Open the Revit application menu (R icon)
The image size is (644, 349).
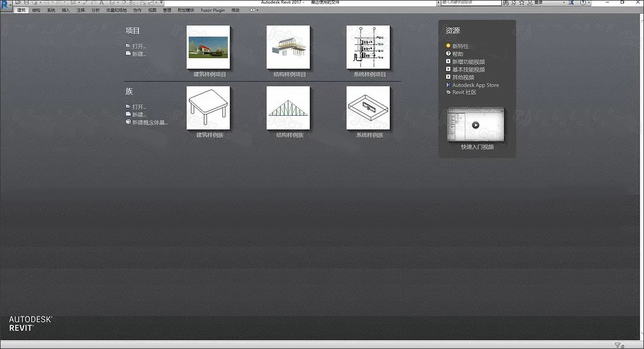pyautogui.click(x=5, y=2)
